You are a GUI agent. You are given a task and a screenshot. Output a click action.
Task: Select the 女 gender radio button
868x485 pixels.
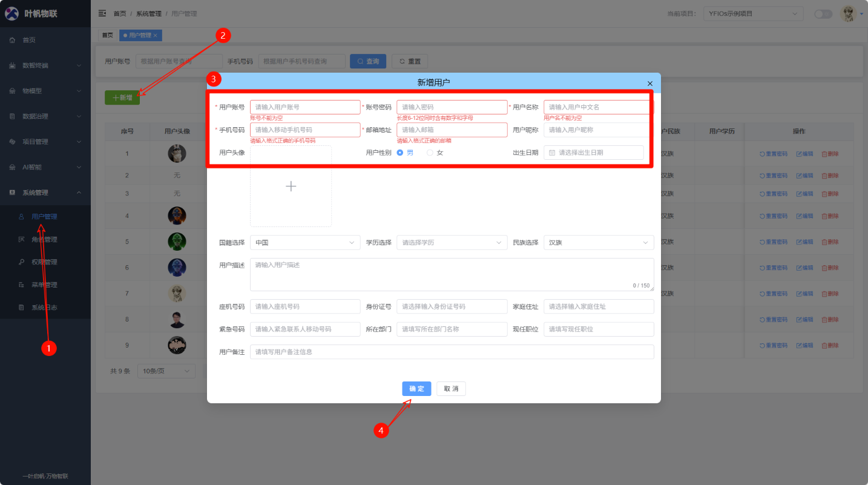click(430, 153)
